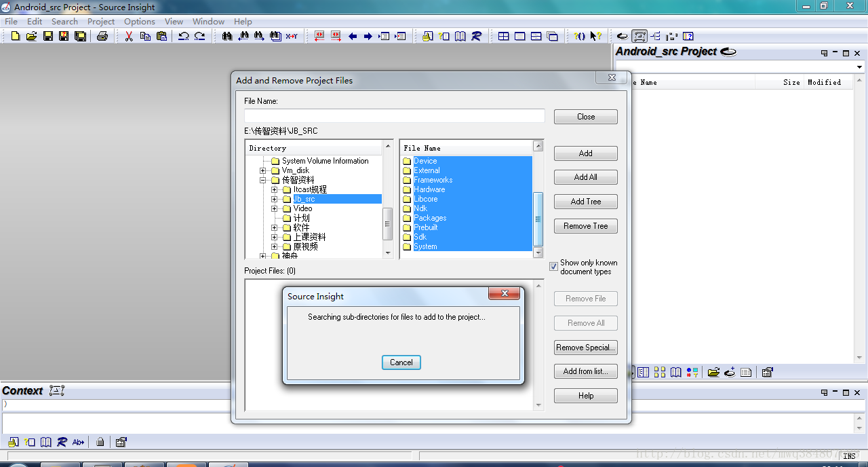This screenshot has width=868, height=467.
Task: Click the Symbol Info ?() icon
Action: [579, 36]
